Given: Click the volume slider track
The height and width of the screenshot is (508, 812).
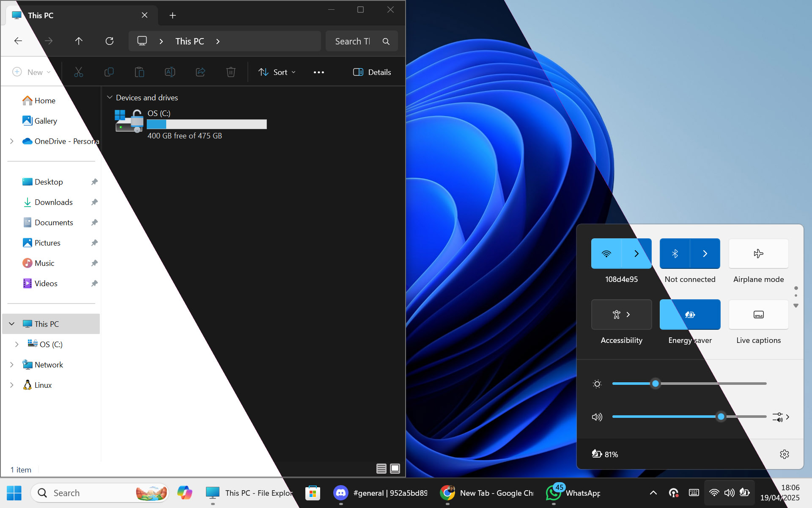Looking at the screenshot, I should tap(677, 417).
